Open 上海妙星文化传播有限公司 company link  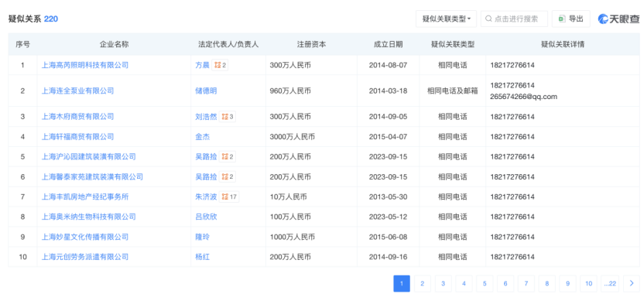click(x=85, y=237)
